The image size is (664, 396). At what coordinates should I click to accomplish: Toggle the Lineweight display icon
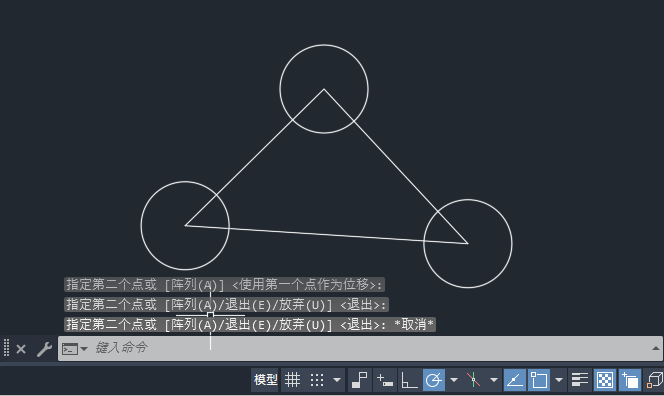[x=579, y=379]
